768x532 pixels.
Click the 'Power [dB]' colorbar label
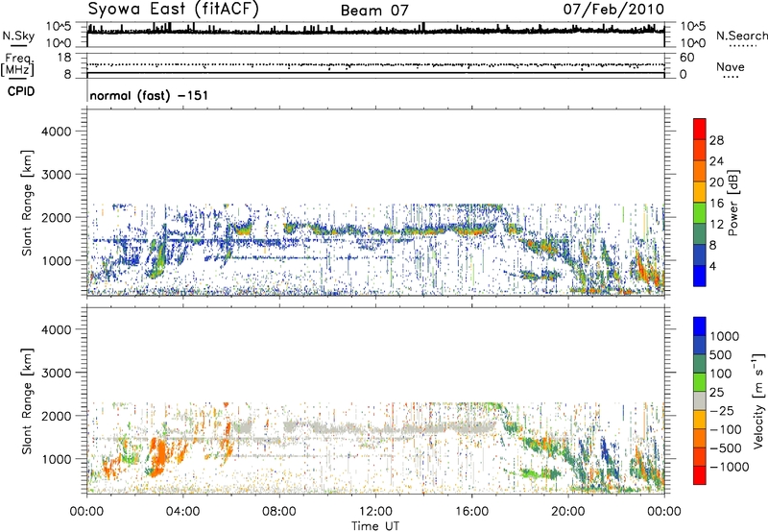[733, 203]
